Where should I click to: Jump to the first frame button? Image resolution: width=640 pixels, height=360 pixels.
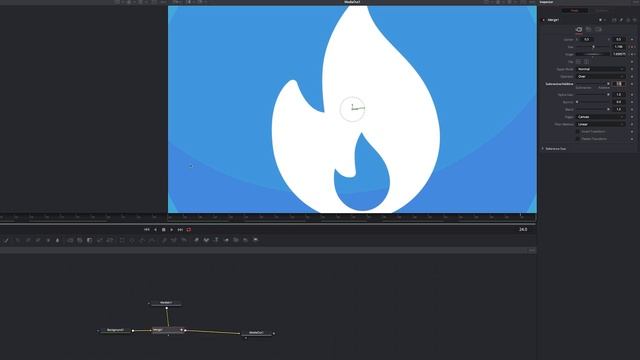click(147, 230)
